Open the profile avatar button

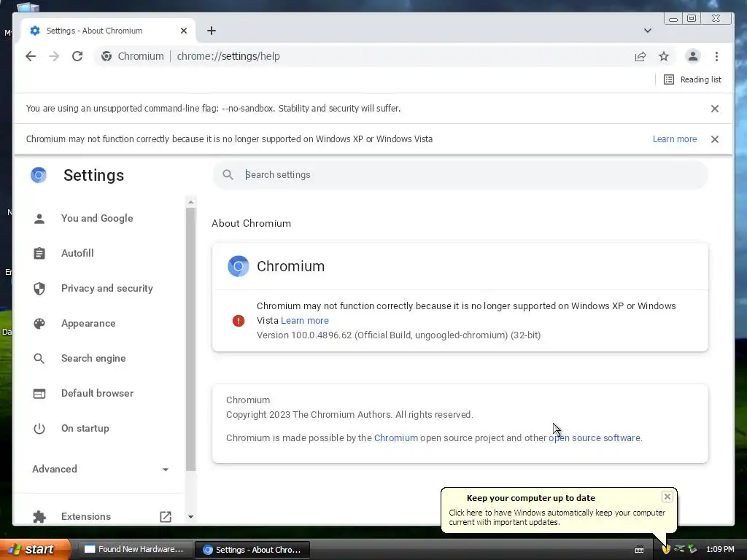[x=693, y=56]
